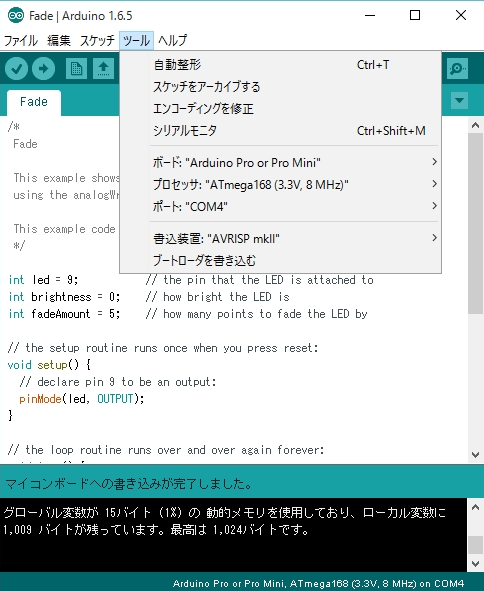Click the 'loop routine runs over' comment
Viewport: 484px width, 591px height.
[x=166, y=450]
